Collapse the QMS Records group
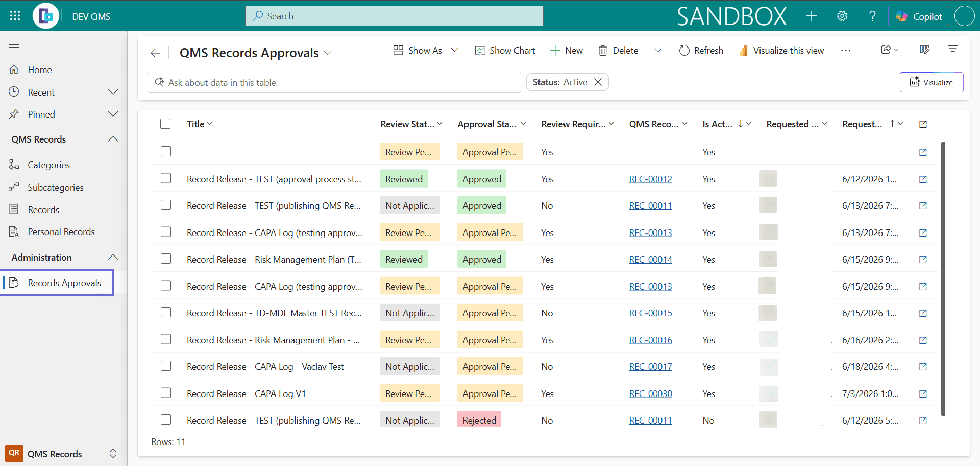Image resolution: width=980 pixels, height=466 pixels. (x=113, y=139)
